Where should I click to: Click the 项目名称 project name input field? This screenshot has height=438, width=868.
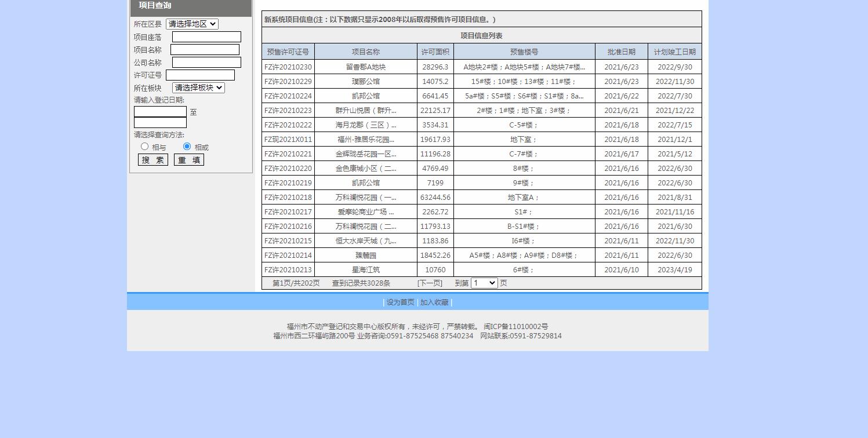(x=205, y=49)
